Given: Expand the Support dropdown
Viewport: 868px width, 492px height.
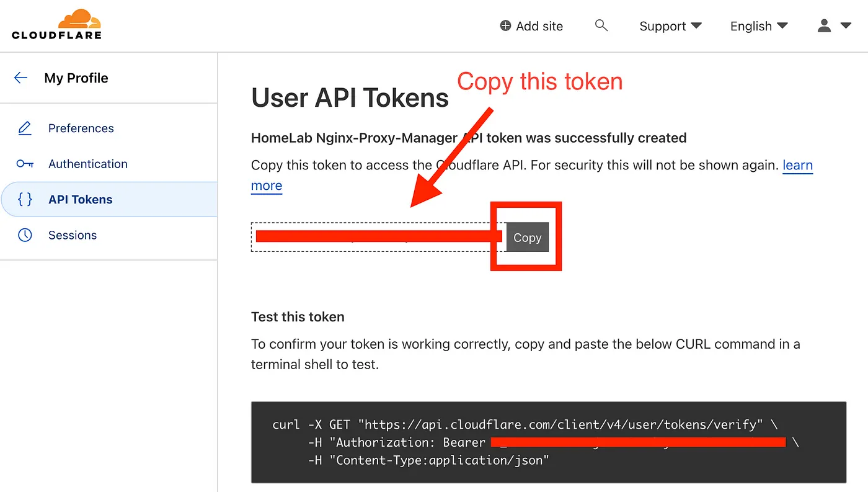Looking at the screenshot, I should 670,26.
